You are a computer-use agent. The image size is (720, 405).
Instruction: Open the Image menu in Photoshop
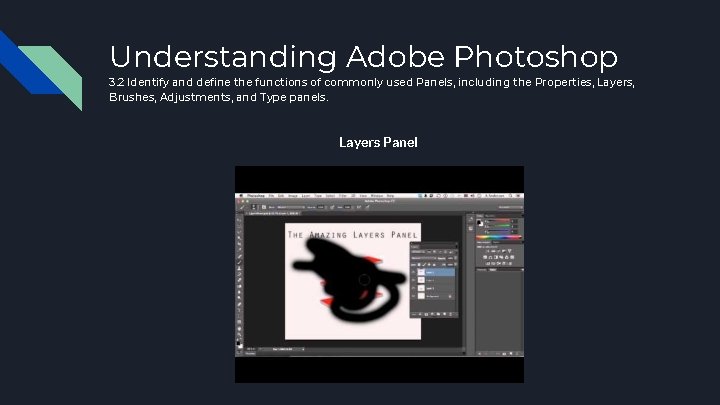coord(293,196)
